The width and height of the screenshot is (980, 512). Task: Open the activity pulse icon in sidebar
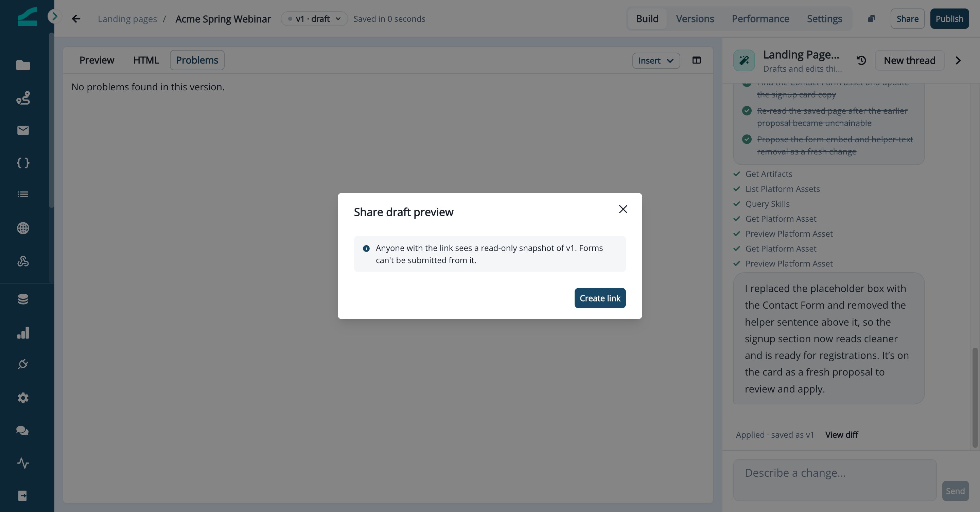pyautogui.click(x=23, y=463)
